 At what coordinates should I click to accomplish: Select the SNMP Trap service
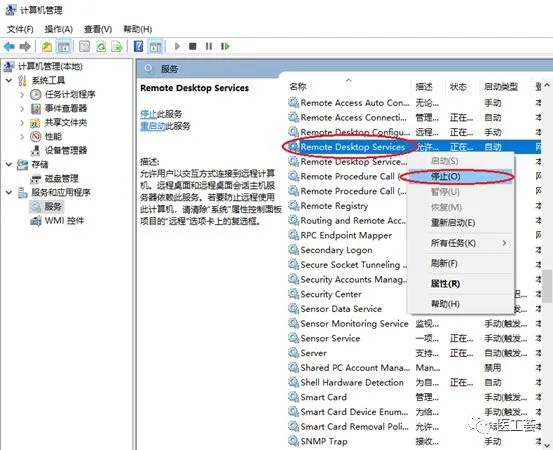pos(324,441)
